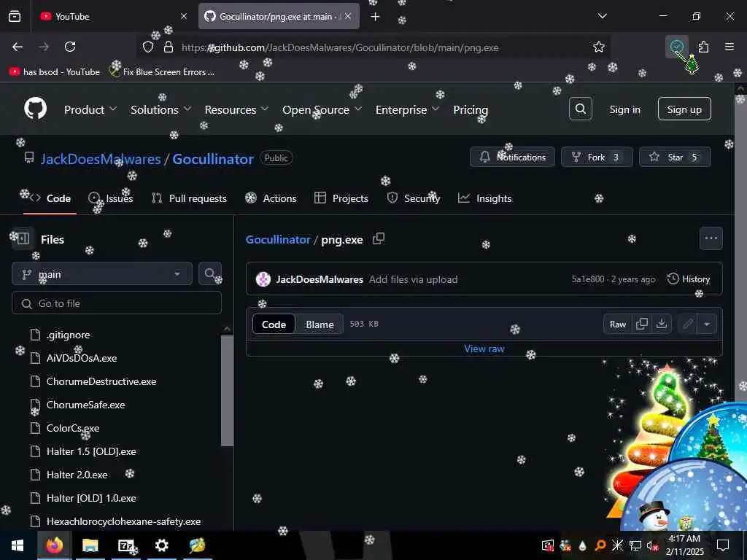Click the Notifications button

tap(512, 157)
